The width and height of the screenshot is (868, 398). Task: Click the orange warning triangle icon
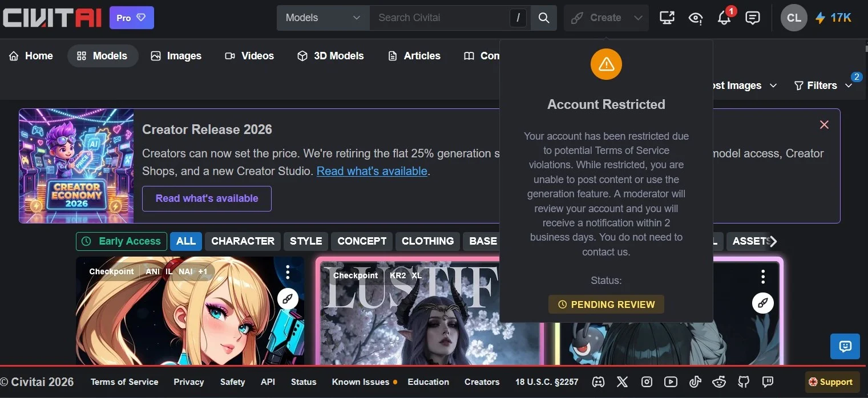coord(606,64)
